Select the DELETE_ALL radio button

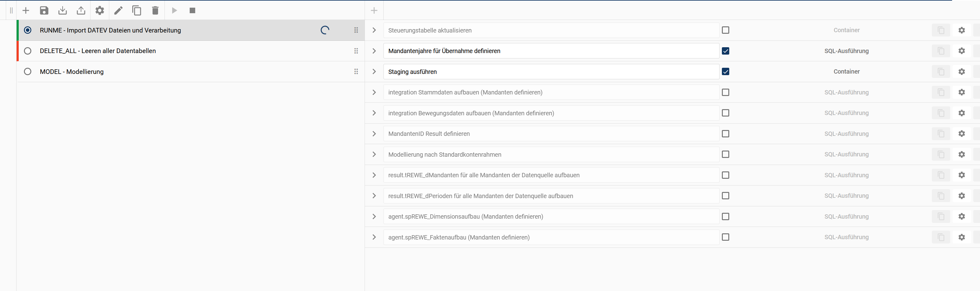(x=28, y=51)
